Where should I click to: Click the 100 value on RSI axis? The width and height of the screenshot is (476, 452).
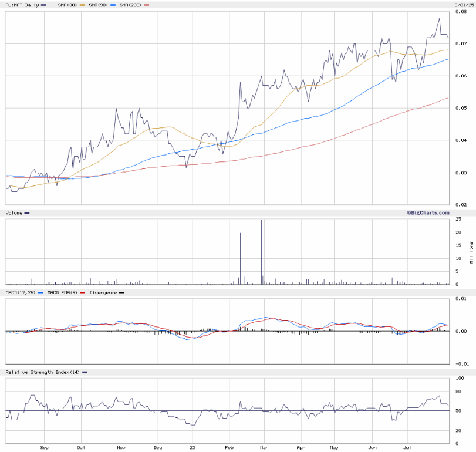pyautogui.click(x=459, y=379)
